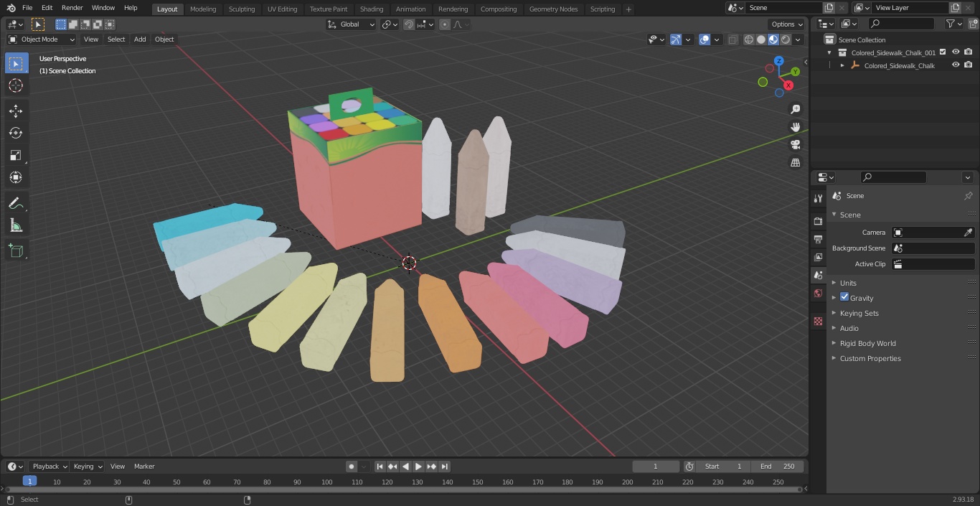
Task: Open the World properties tab
Action: 818,293
